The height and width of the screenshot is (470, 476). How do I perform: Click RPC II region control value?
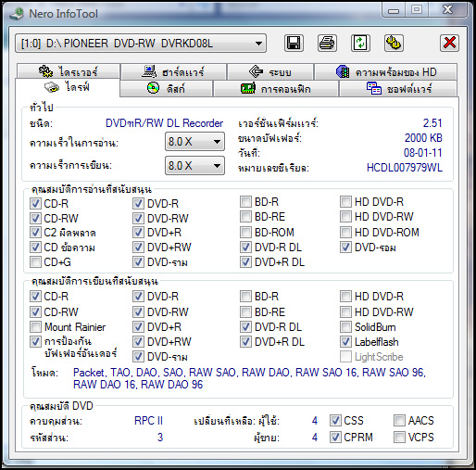[148, 421]
